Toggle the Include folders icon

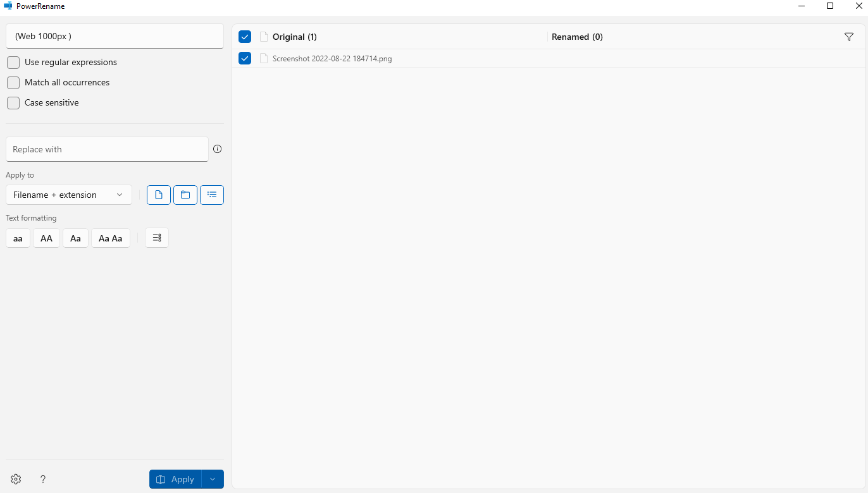coord(185,195)
